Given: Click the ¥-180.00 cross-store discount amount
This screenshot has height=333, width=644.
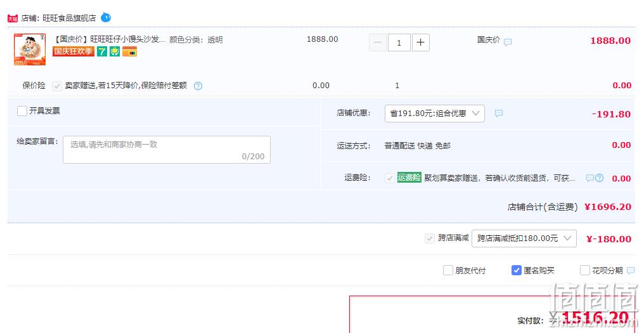Looking at the screenshot, I should click(x=609, y=239).
